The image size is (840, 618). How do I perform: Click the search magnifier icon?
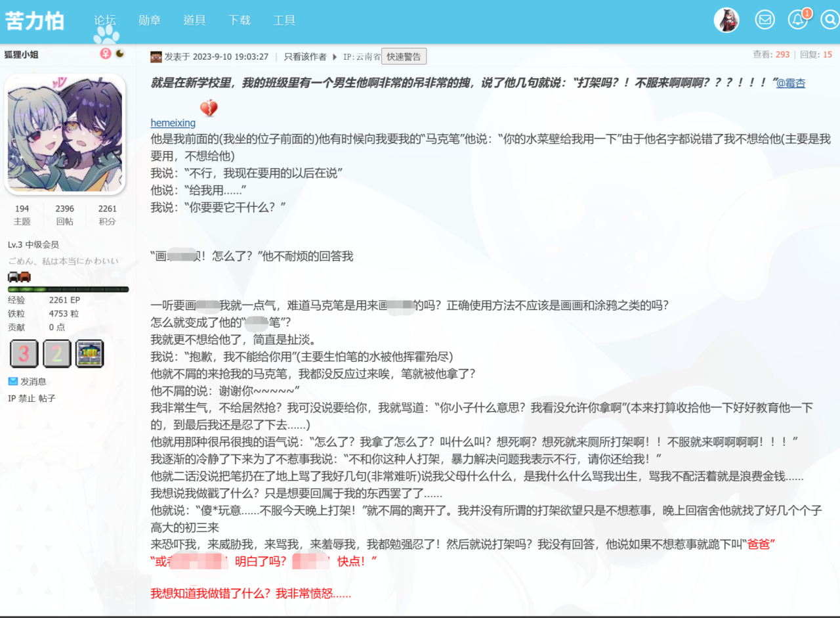[x=830, y=20]
